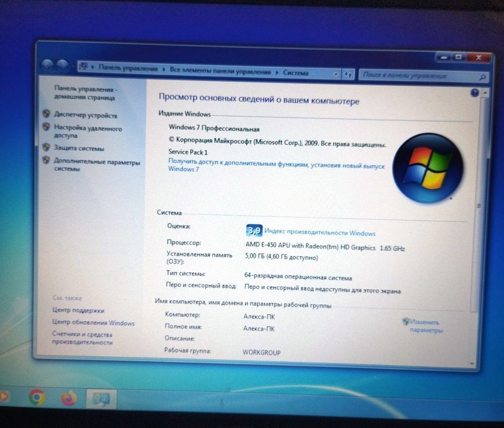Click the WORKGROUP value
Image resolution: width=504 pixels, height=428 pixels.
[261, 352]
